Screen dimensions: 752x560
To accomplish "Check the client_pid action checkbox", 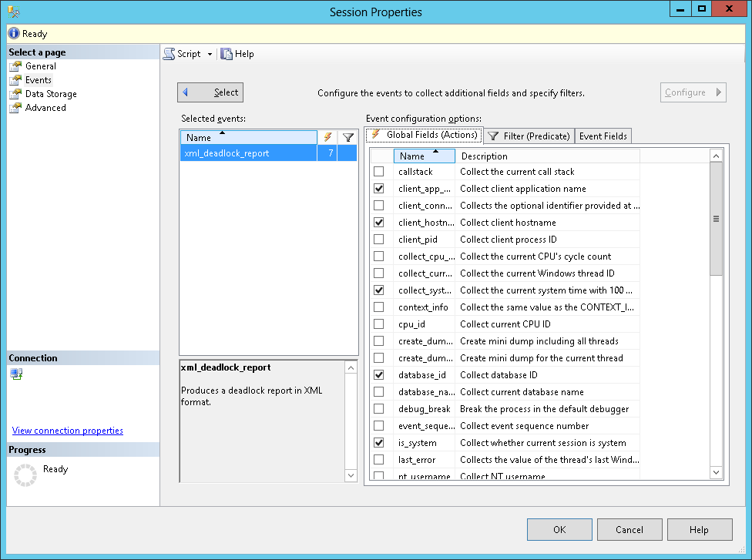I will tap(378, 240).
